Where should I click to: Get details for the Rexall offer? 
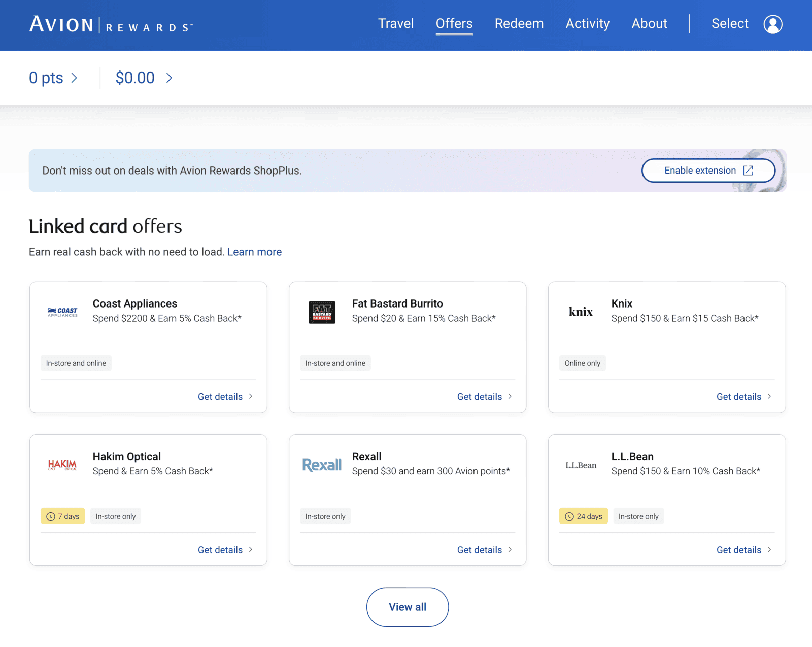pos(479,550)
